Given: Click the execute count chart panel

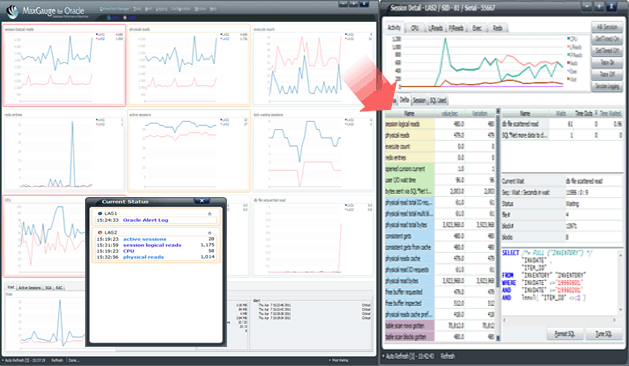Looking at the screenshot, I should [313, 65].
